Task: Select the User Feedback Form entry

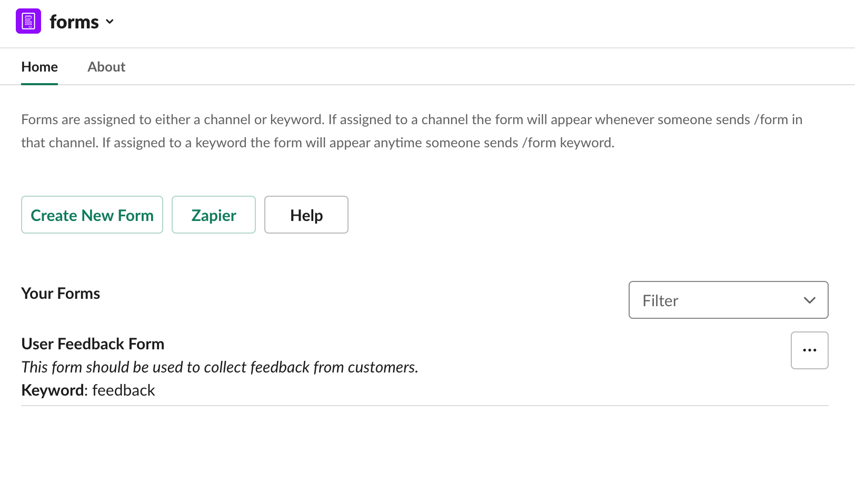Action: click(92, 344)
